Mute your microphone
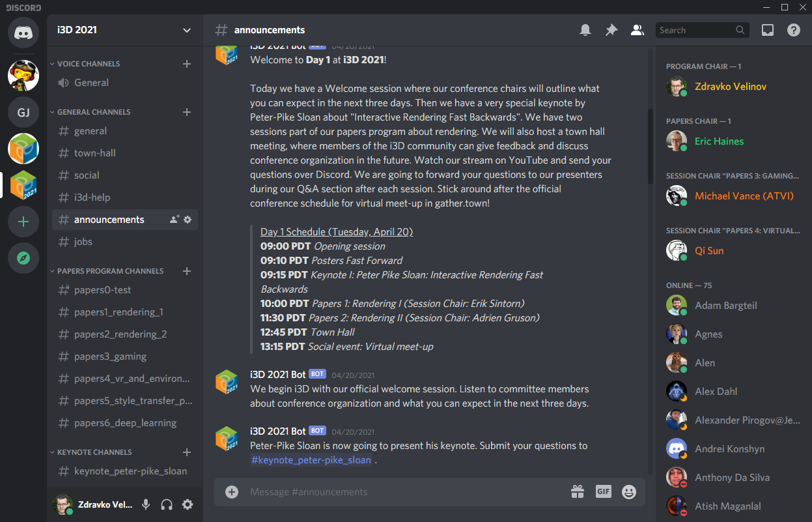This screenshot has width=812, height=522. (146, 504)
